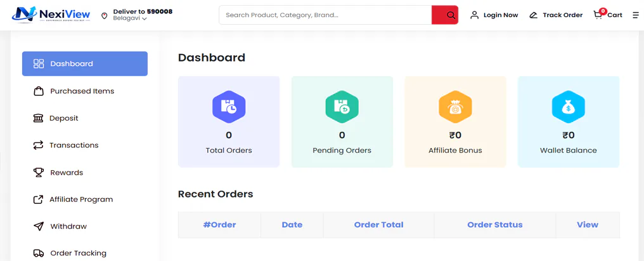Open Withdraw in the sidebar
The height and width of the screenshot is (261, 644).
coord(68,227)
